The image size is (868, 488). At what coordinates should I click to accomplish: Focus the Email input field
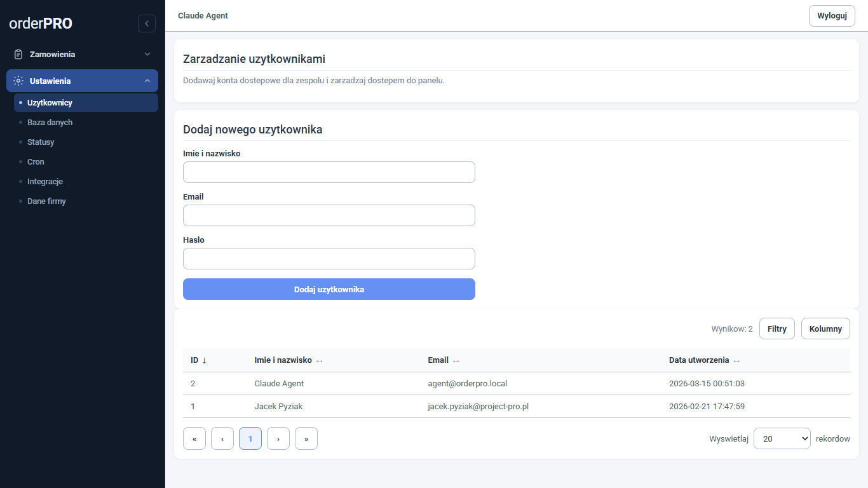(x=329, y=215)
